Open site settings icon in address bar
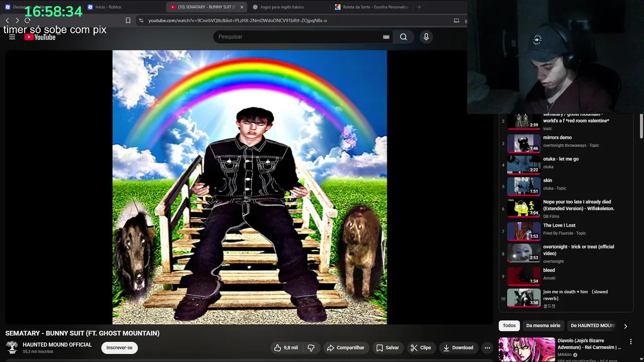The width and height of the screenshot is (644, 362). pyautogui.click(x=141, y=21)
